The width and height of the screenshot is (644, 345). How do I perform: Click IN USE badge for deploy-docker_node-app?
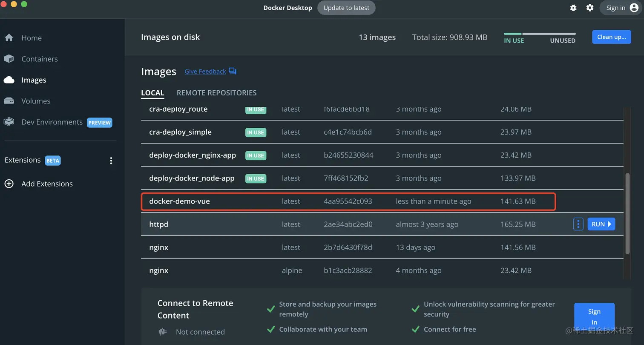tap(256, 178)
